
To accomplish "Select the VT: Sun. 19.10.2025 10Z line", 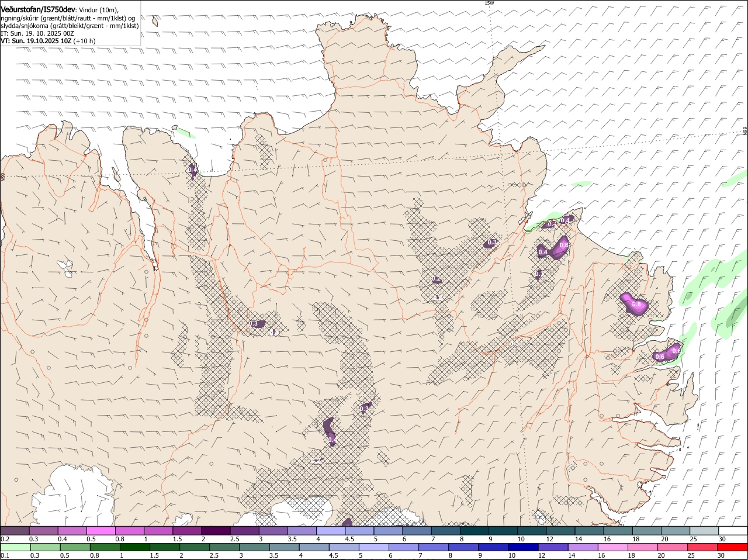I will click(48, 41).
